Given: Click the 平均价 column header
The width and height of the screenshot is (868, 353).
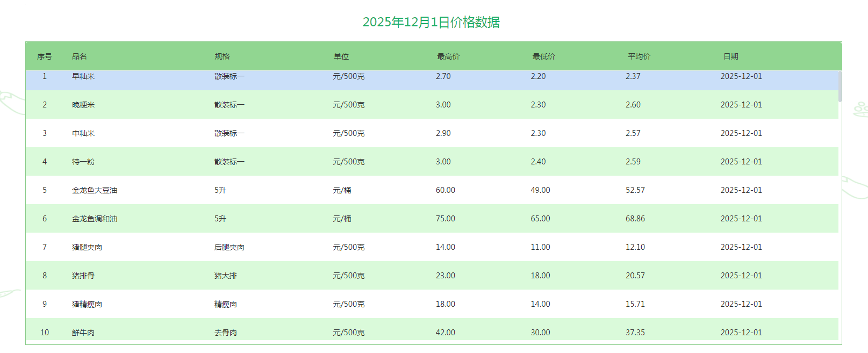Looking at the screenshot, I should click(x=639, y=56).
